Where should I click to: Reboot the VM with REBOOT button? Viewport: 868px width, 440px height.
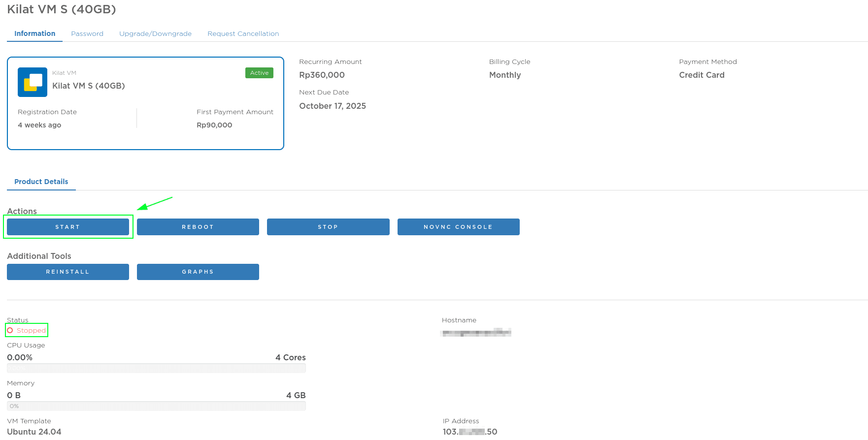[x=198, y=227]
